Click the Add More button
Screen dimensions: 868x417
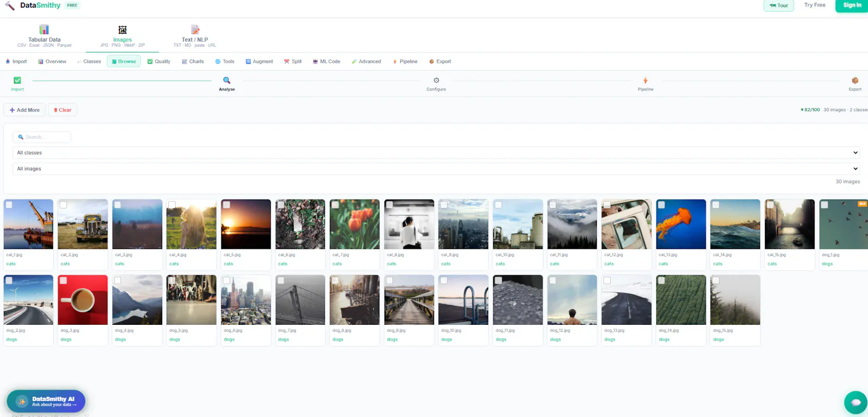coord(24,110)
